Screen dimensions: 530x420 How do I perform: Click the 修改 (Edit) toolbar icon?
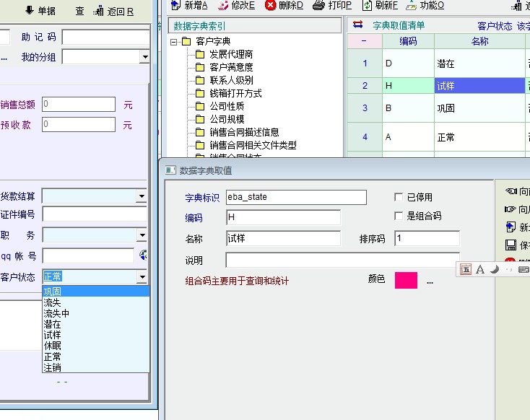point(222,6)
